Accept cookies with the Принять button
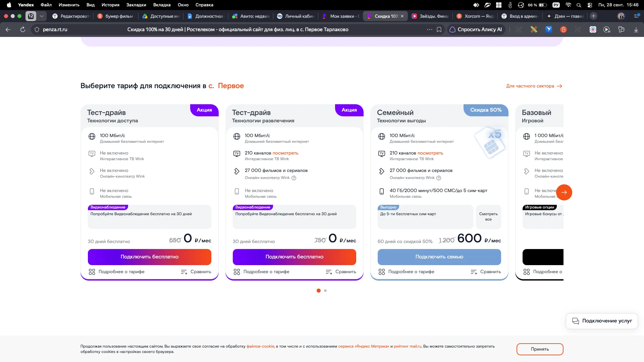644x362 pixels. (x=540, y=349)
